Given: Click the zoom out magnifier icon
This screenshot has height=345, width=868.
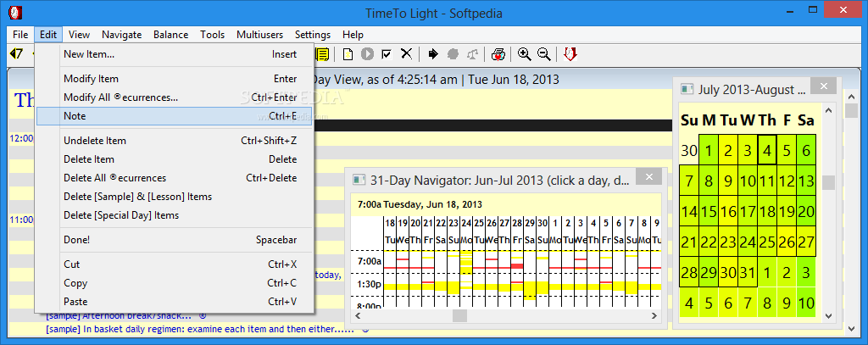Looking at the screenshot, I should (544, 53).
